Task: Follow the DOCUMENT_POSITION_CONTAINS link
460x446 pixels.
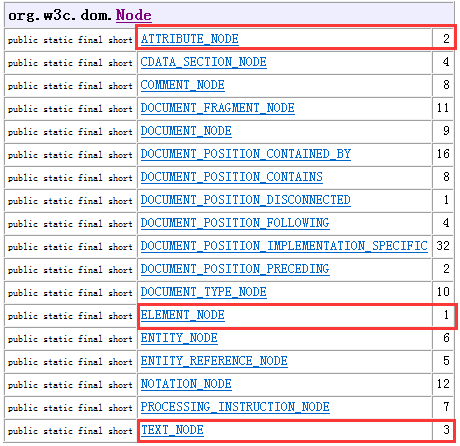Action: pos(232,177)
